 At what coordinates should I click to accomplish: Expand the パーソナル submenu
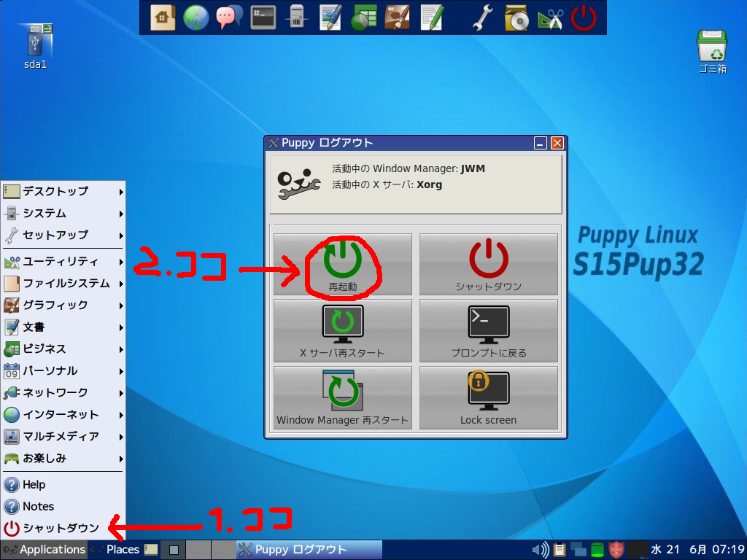click(x=63, y=371)
